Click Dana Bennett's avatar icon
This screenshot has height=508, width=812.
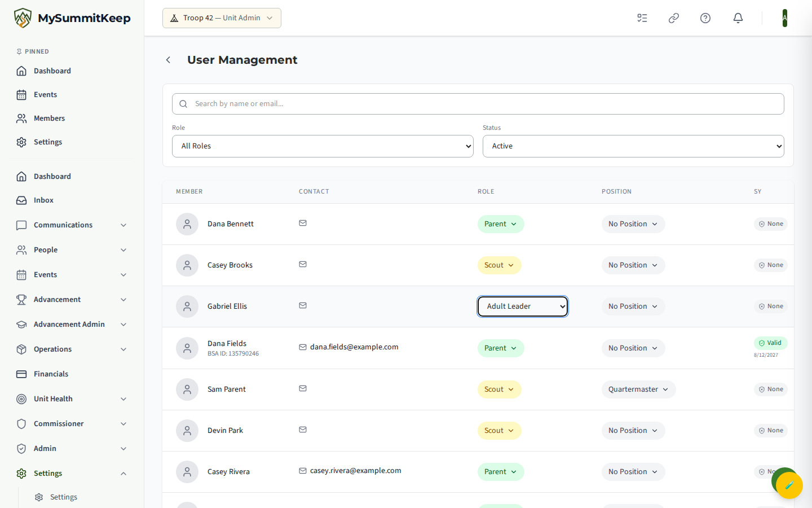point(187,224)
